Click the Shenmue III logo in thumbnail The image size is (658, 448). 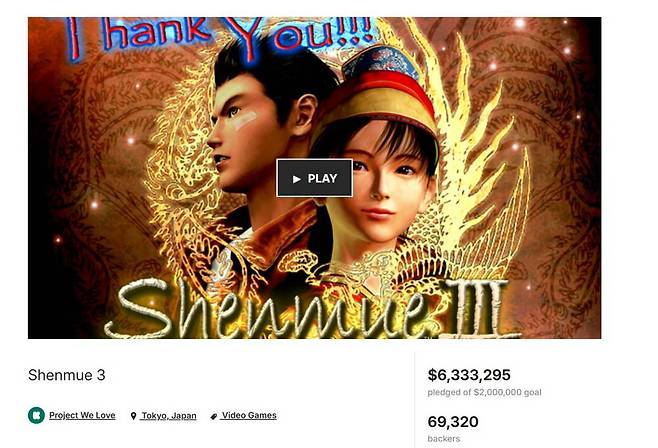[313, 309]
